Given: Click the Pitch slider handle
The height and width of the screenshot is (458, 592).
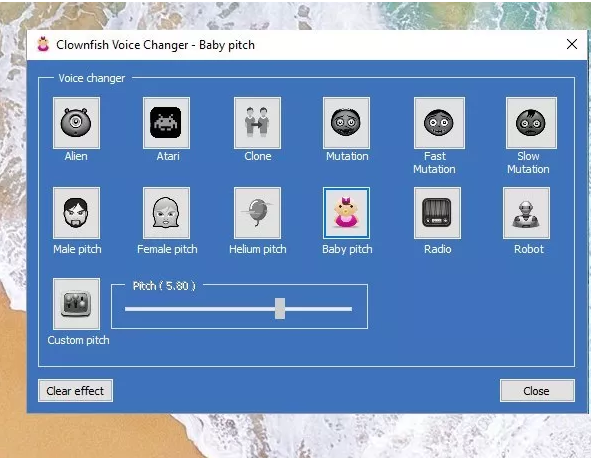Looking at the screenshot, I should pos(280,308).
